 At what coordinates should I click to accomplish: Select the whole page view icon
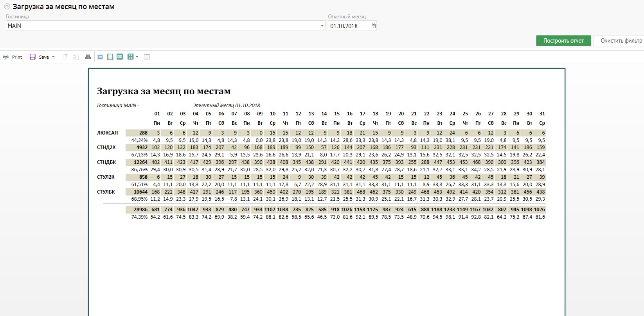click(110, 57)
